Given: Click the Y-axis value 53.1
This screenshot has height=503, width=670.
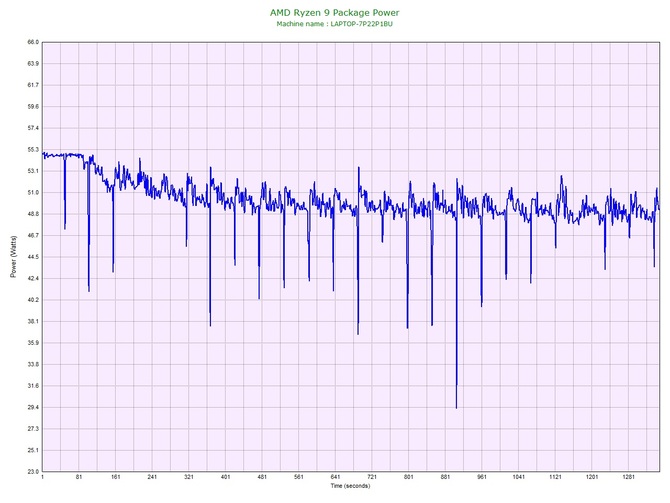Looking at the screenshot, I should click(x=33, y=171).
